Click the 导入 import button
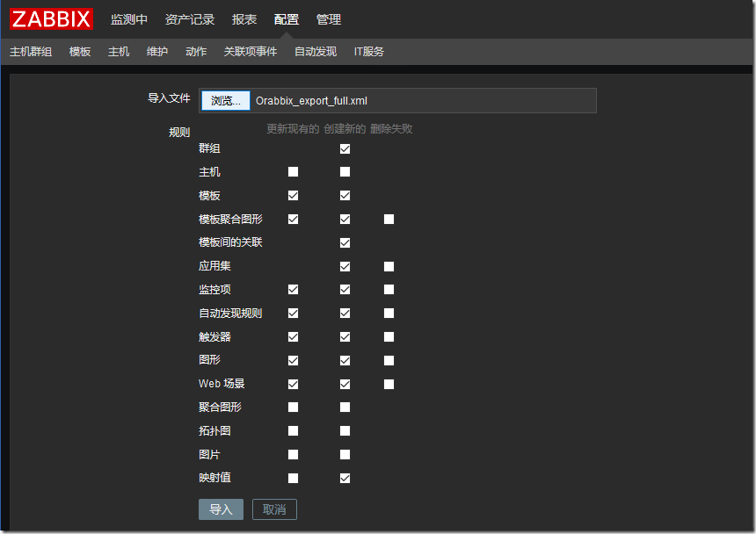The width and height of the screenshot is (756, 534). 221,509
